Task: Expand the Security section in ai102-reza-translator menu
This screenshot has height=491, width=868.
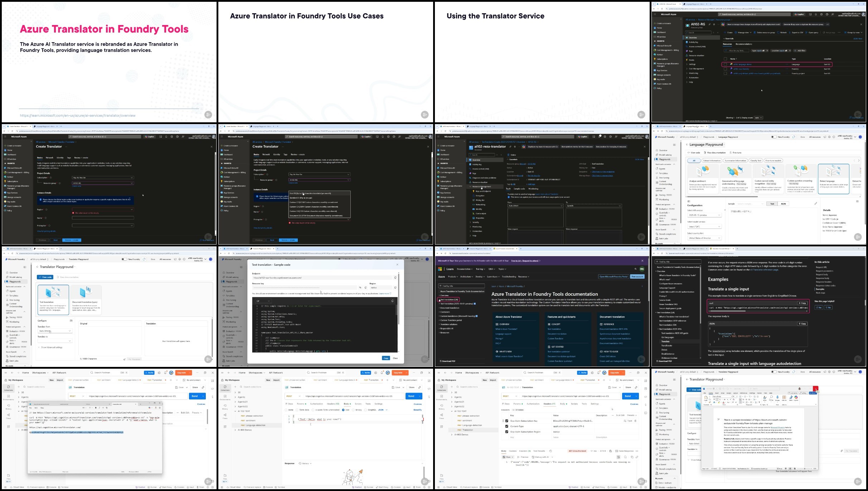Action: (x=475, y=222)
